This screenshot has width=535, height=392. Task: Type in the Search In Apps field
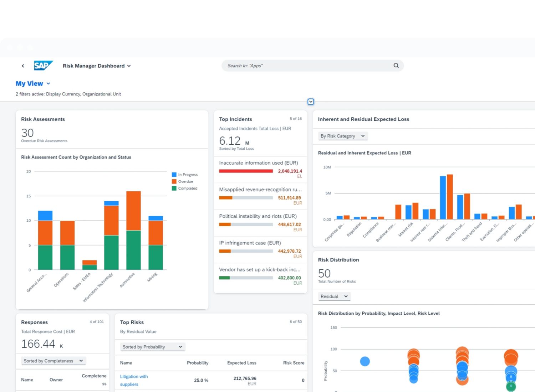(307, 66)
